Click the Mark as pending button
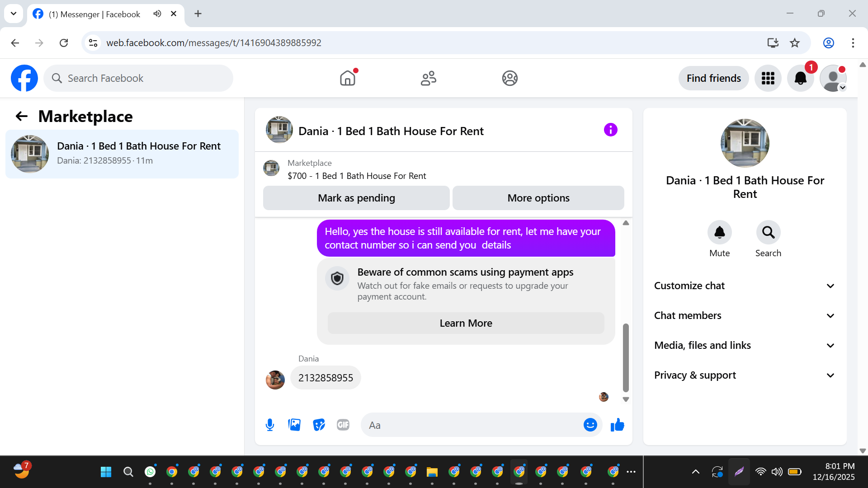Viewport: 868px width, 488px height. tap(356, 198)
